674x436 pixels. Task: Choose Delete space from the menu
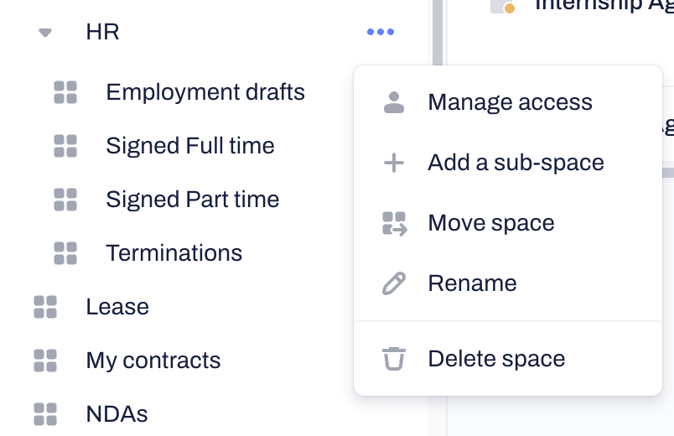point(496,359)
